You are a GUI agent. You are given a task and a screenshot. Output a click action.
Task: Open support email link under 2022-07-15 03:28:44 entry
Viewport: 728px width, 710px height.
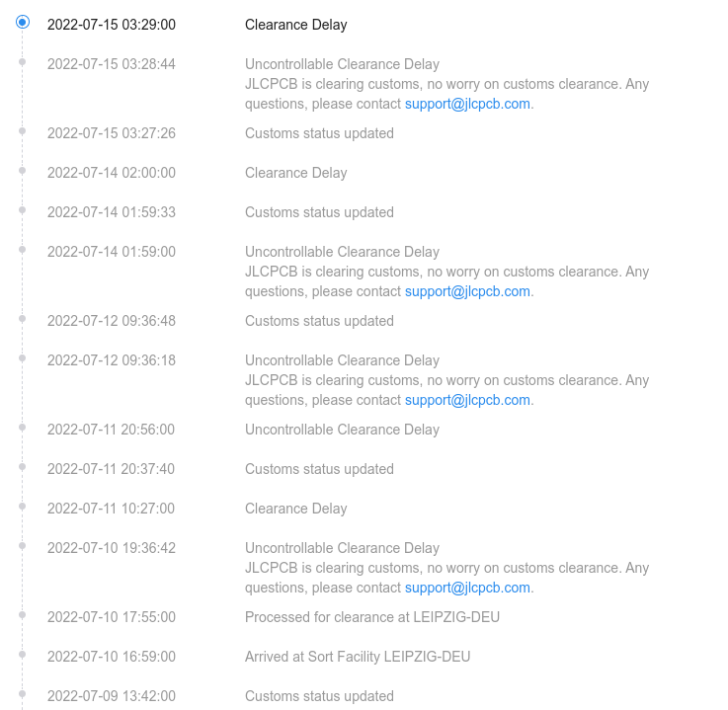click(467, 104)
